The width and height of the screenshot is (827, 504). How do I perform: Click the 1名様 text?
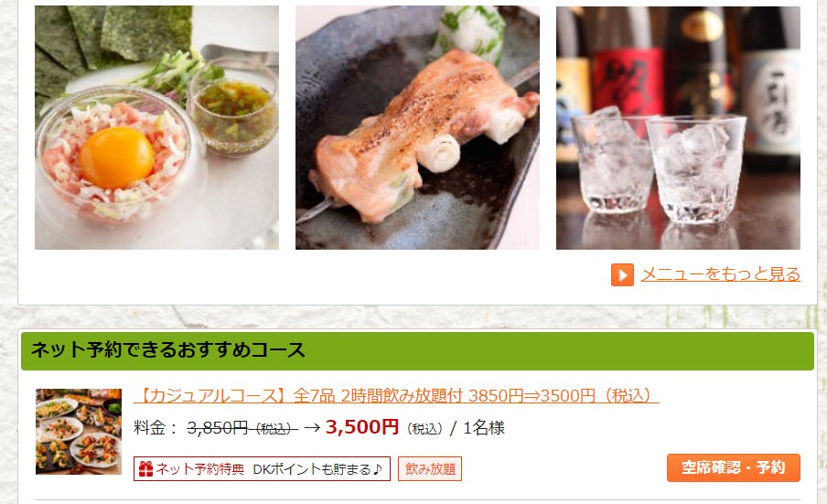484,427
